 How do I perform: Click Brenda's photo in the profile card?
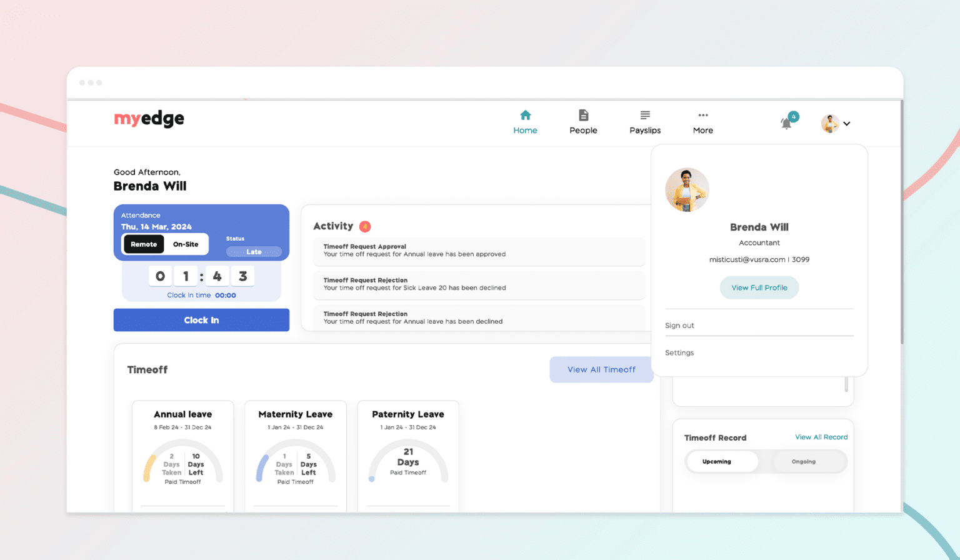(x=687, y=189)
